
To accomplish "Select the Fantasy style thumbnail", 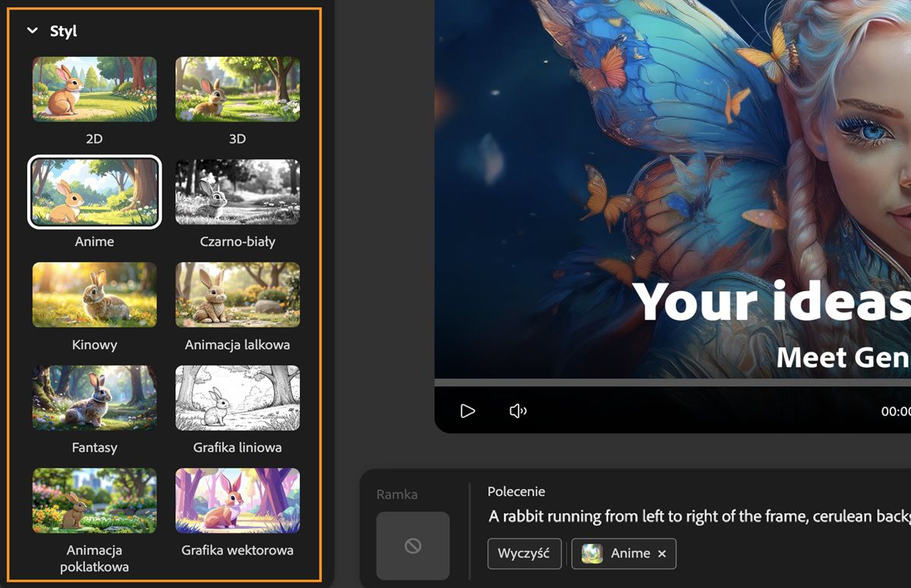I will (x=94, y=398).
